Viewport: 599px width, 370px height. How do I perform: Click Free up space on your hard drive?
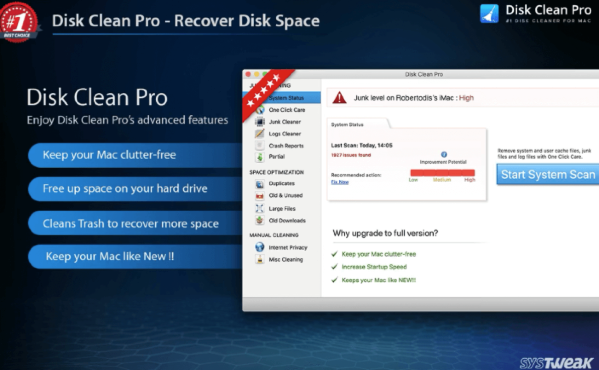[134, 189]
